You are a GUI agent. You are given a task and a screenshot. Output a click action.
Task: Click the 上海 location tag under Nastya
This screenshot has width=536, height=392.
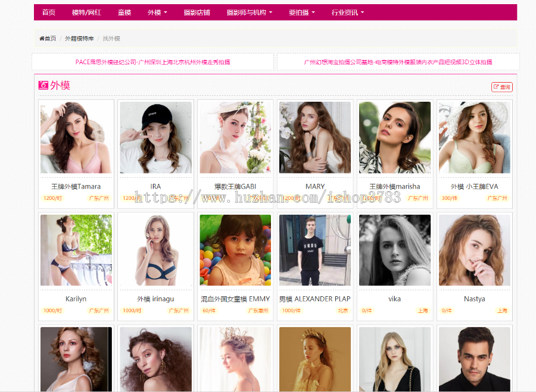click(503, 311)
